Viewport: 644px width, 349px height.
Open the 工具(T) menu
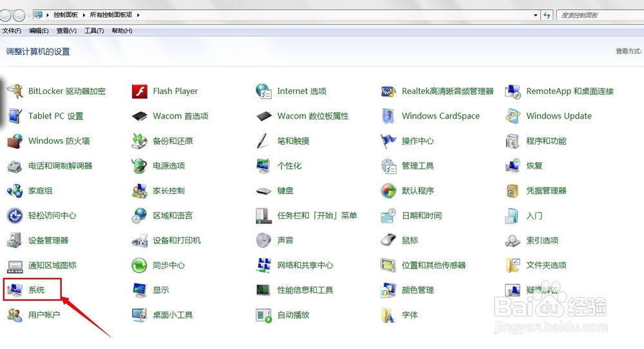click(x=94, y=31)
